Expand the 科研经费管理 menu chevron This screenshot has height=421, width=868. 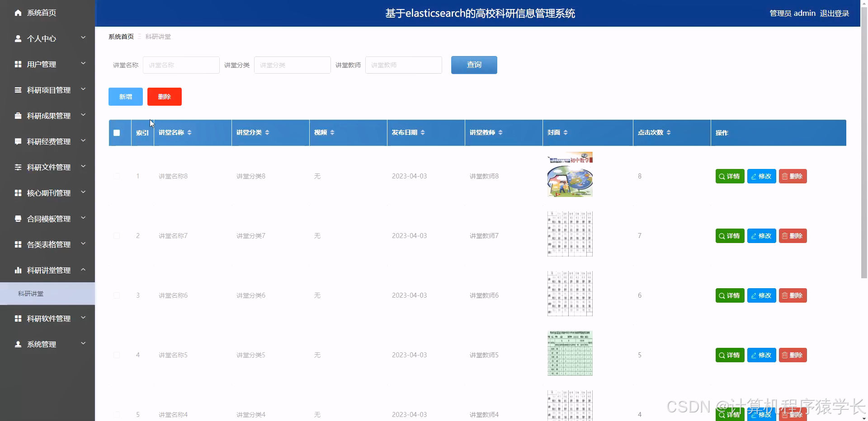[x=83, y=140]
